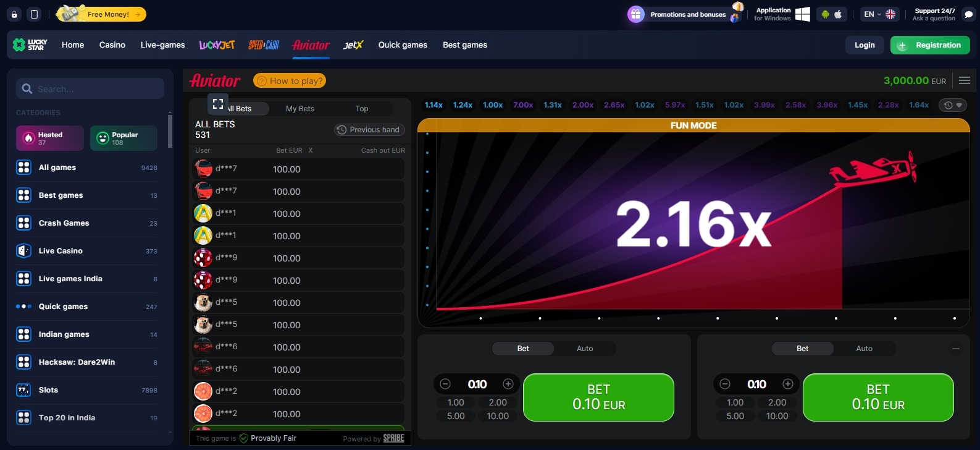The width and height of the screenshot is (980, 450).
Task: Open Hacksaw: Dare2Win category
Action: 86,362
